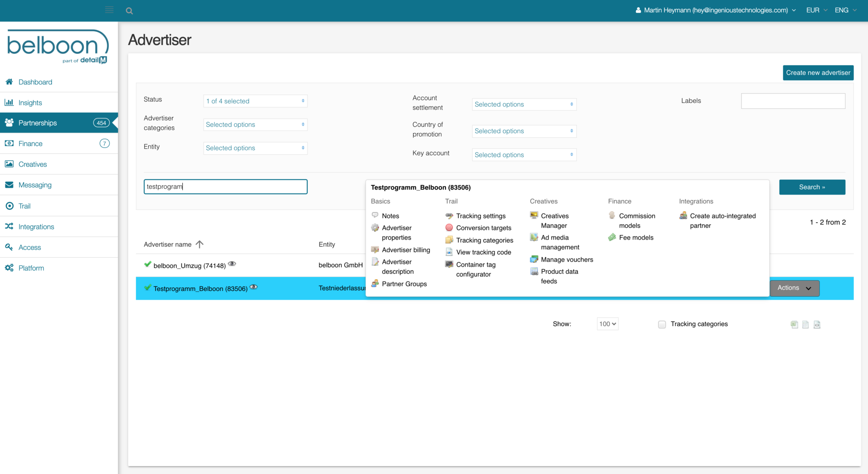The width and height of the screenshot is (868, 474).
Task: Click the Access key icon in sidebar
Action: (x=9, y=247)
